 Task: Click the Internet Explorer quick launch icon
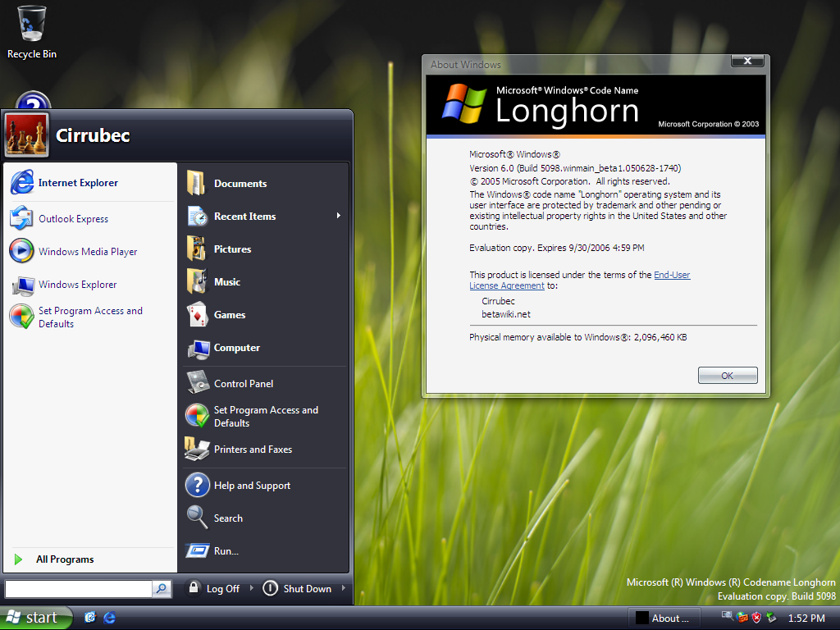[x=109, y=618]
